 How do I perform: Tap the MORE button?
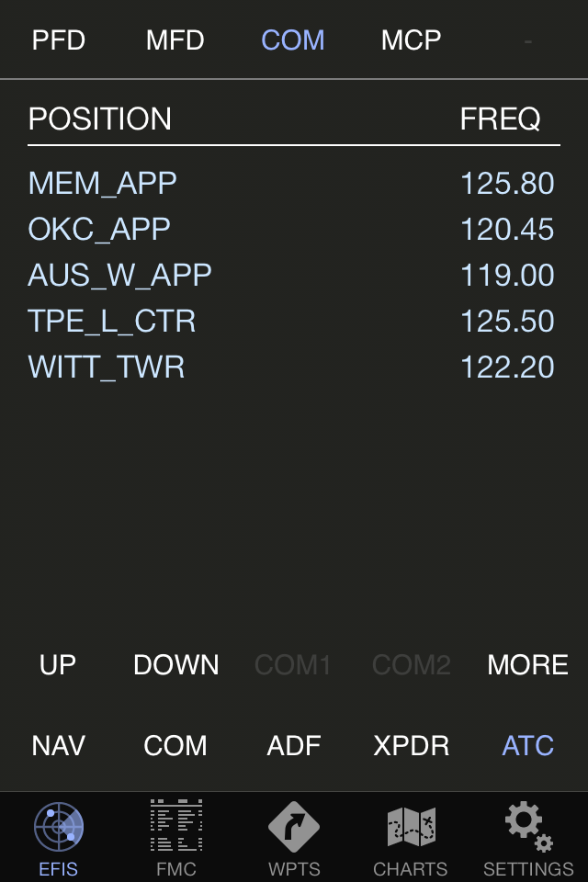click(x=527, y=665)
